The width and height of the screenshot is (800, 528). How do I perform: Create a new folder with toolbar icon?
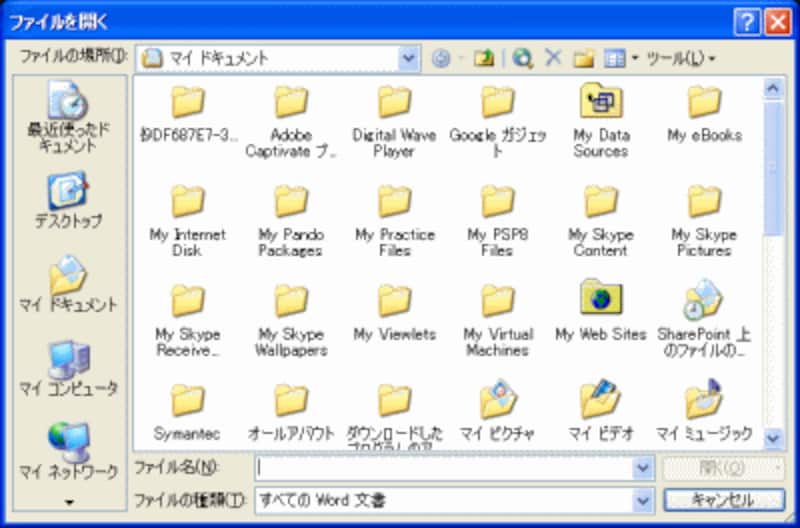coord(584,59)
